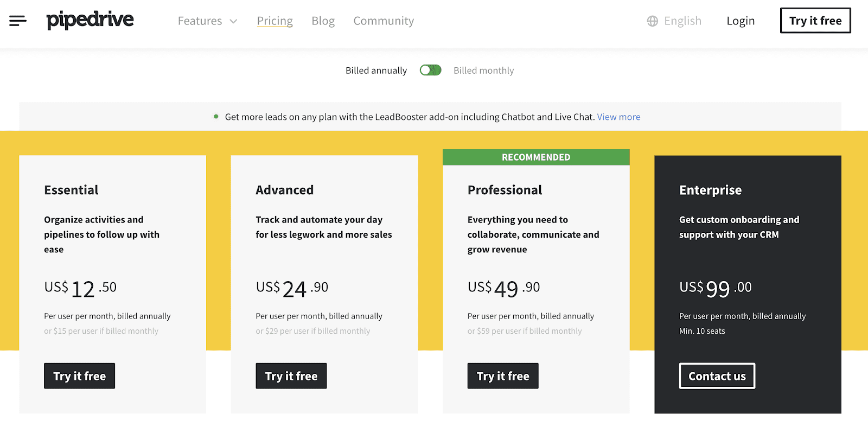The width and height of the screenshot is (868, 439).
Task: Click Contact us for Enterprise plan
Action: 717,376
